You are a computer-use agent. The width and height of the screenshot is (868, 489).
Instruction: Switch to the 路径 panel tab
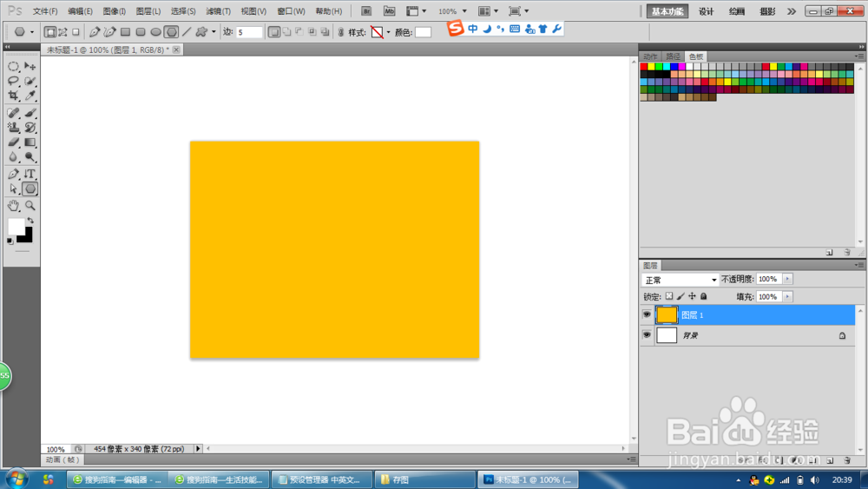click(x=674, y=56)
